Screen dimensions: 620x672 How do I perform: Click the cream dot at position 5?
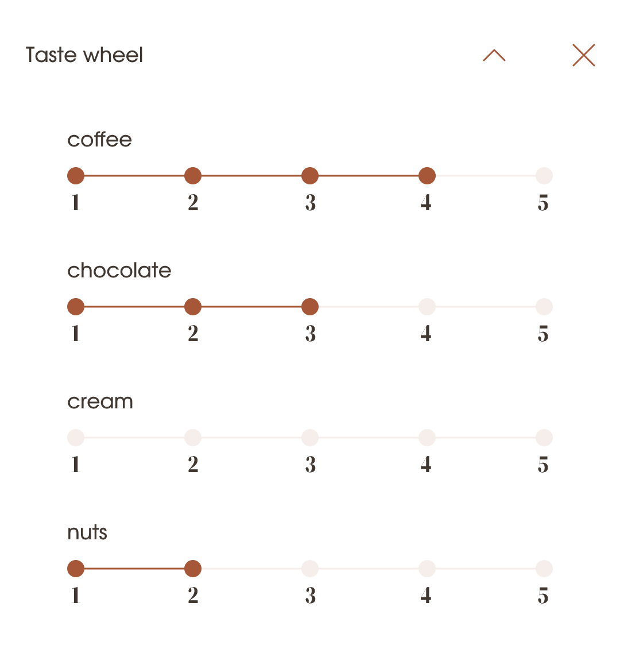click(x=543, y=437)
